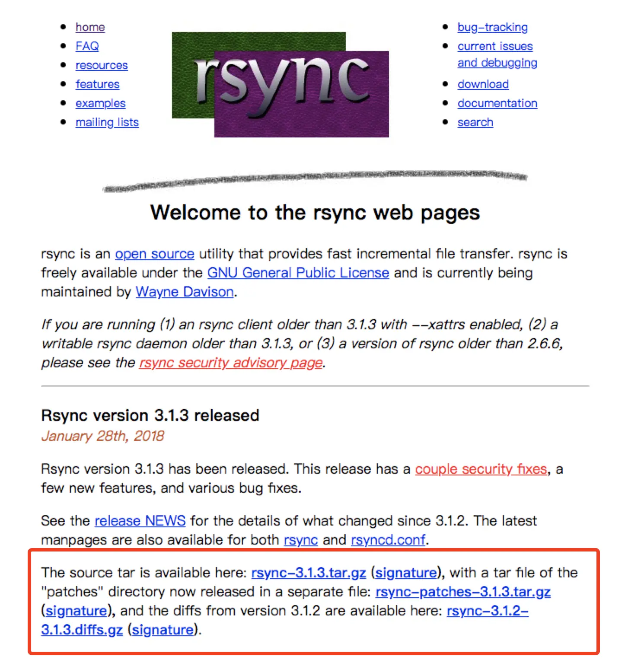Go to the download page
The width and height of the screenshot is (644, 663).
(x=483, y=84)
